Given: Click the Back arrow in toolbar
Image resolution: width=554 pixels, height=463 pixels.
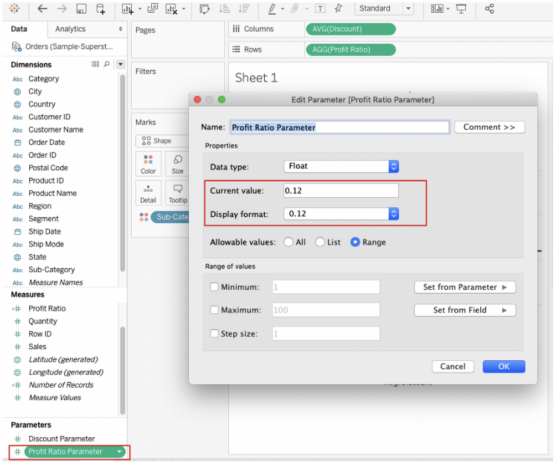Looking at the screenshot, I should pos(42,9).
